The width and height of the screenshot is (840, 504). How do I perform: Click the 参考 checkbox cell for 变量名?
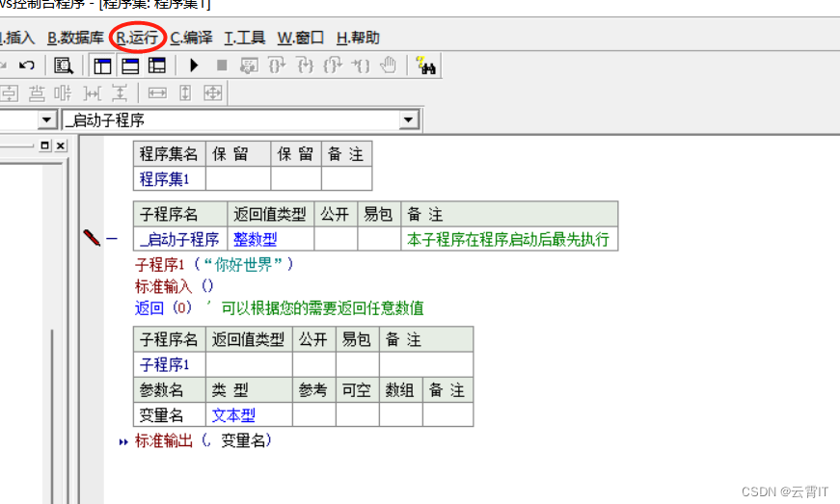click(314, 415)
